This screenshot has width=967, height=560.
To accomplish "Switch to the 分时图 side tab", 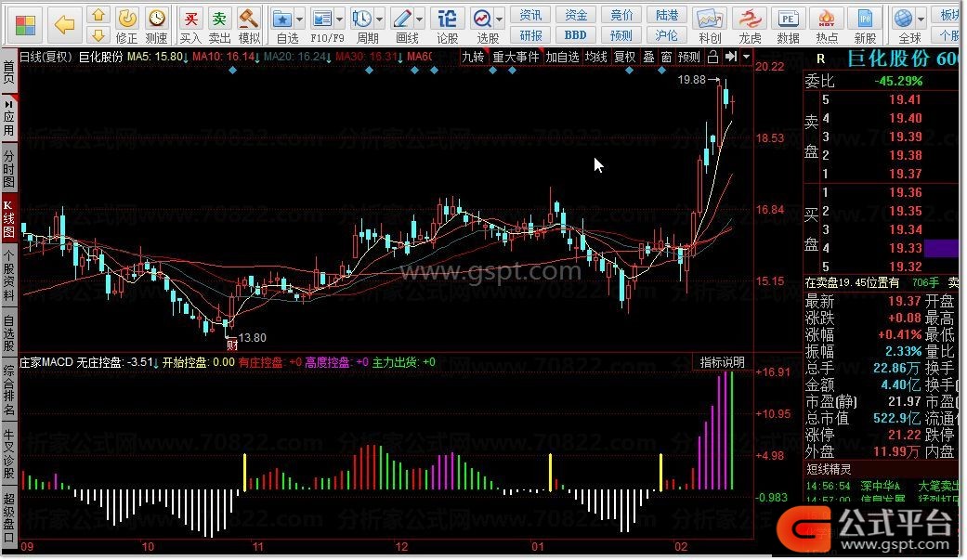I will [x=8, y=168].
